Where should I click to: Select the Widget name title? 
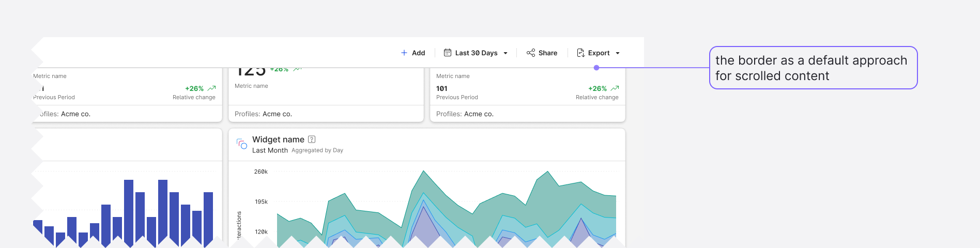click(278, 139)
